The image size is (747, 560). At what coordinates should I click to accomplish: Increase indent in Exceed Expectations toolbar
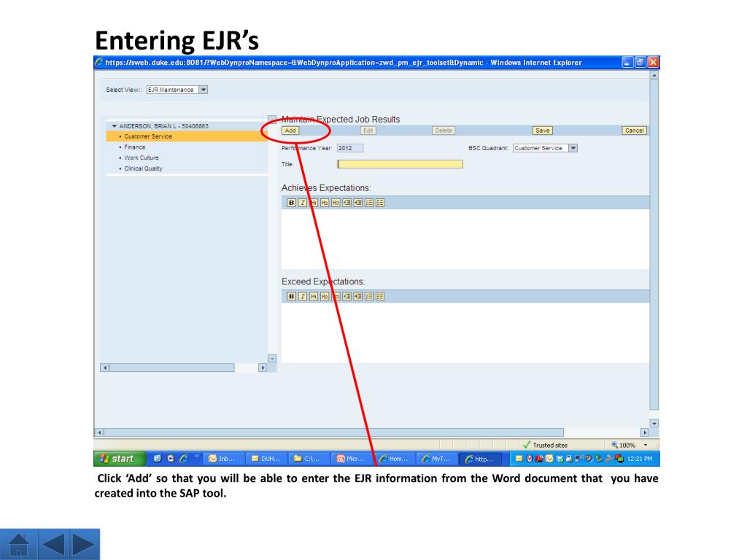(x=357, y=296)
